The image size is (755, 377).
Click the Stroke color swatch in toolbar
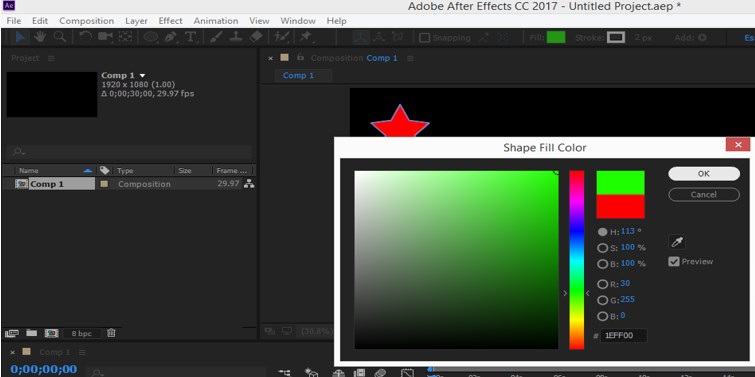click(615, 38)
